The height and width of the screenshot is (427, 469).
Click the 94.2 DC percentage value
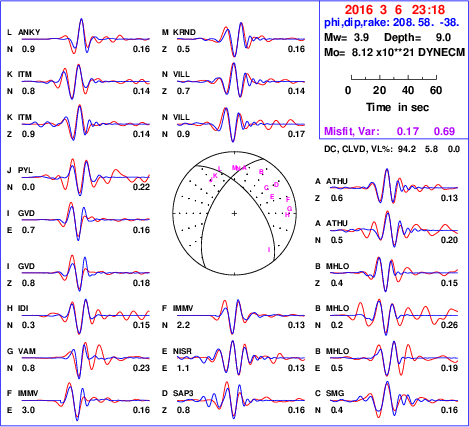(407, 149)
